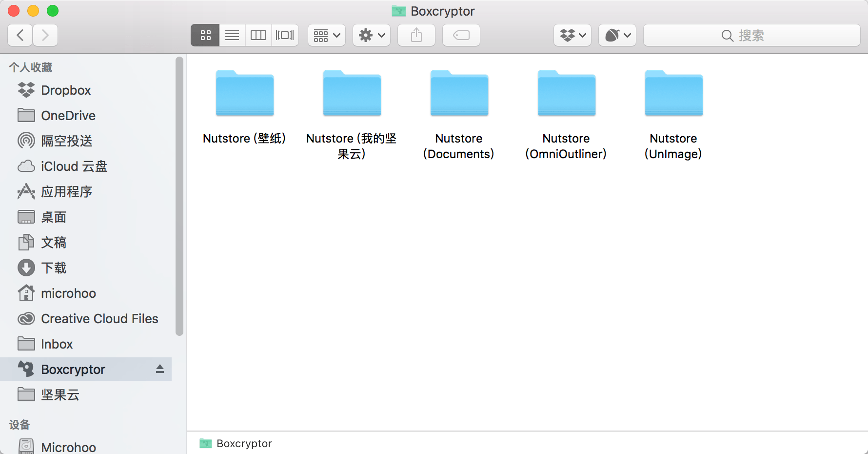Select Boxcryptor in the sidebar

click(86, 369)
